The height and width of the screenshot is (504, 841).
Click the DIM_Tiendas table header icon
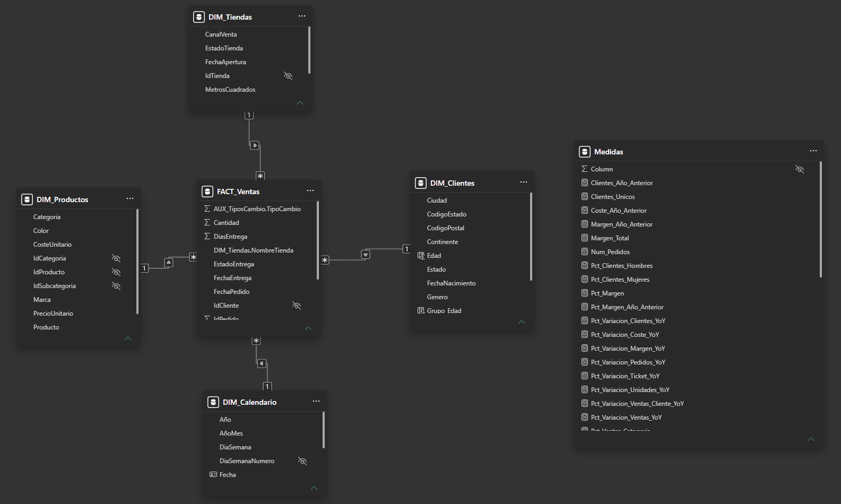coord(199,17)
